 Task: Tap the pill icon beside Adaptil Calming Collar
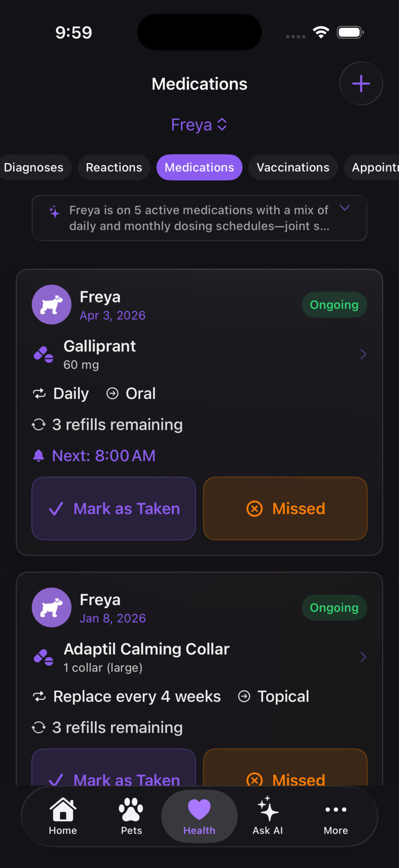44,657
